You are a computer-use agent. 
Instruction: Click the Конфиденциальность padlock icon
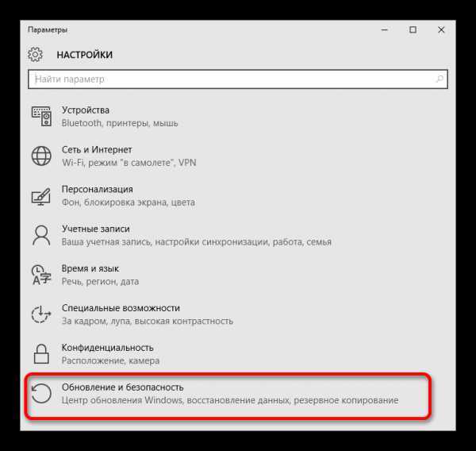click(41, 354)
